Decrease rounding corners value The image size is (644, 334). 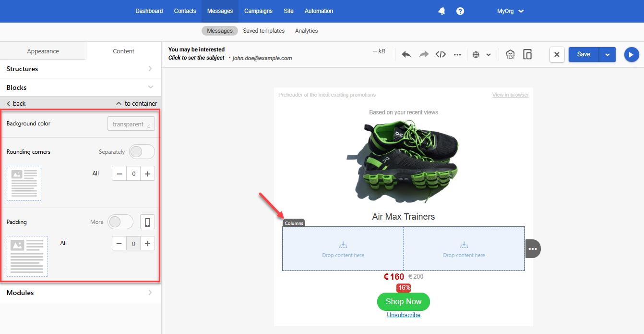(x=119, y=173)
